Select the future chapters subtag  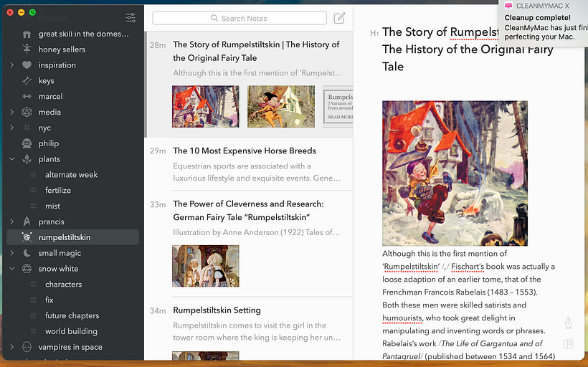(72, 315)
